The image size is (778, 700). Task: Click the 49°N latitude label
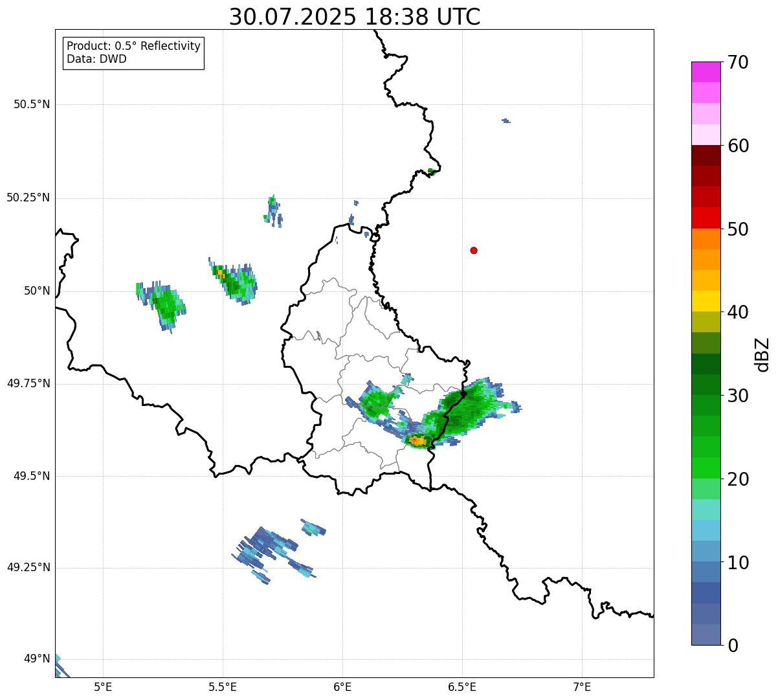(37, 659)
